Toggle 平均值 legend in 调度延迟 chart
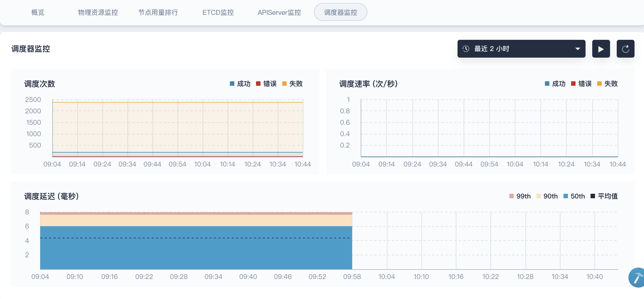644x299 pixels. (x=604, y=196)
